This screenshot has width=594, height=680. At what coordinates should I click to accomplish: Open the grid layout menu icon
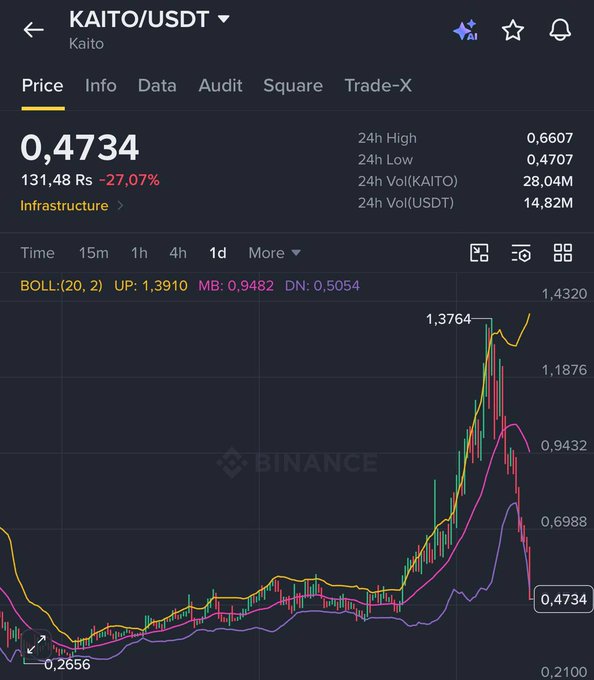click(x=563, y=253)
